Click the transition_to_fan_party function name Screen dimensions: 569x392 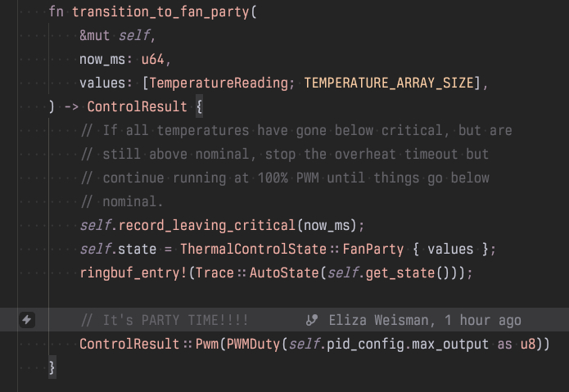click(x=160, y=12)
